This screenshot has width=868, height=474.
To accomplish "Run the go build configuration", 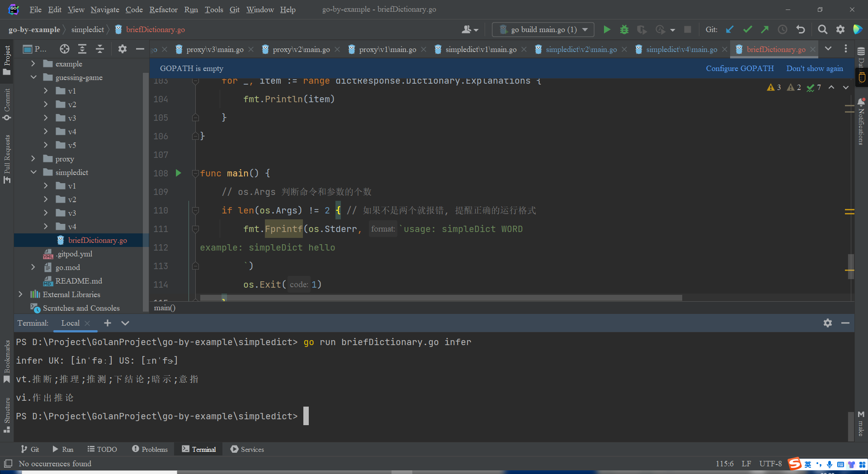I will coord(607,30).
